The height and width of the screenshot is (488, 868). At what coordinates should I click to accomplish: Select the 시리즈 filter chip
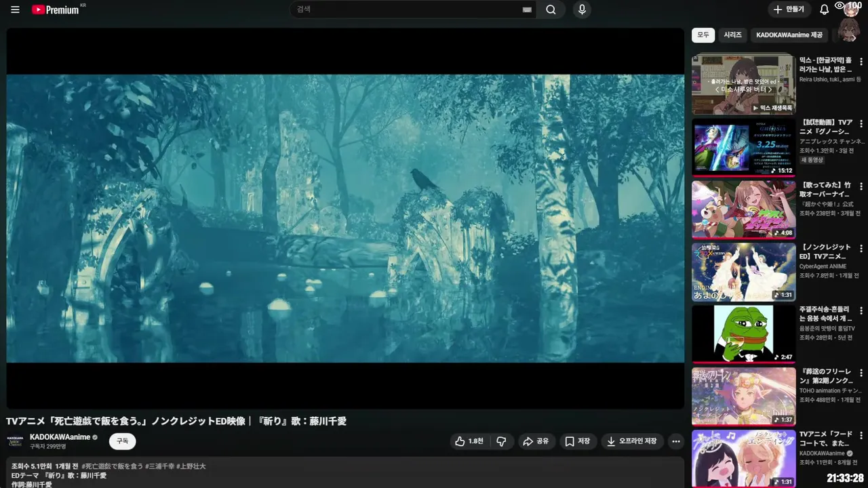click(x=732, y=35)
